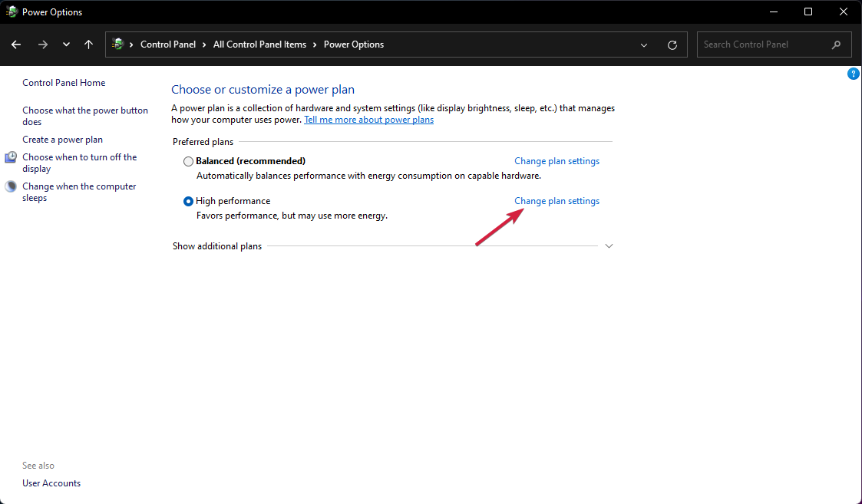Click the forward navigation arrow
This screenshot has height=504, width=862.
pyautogui.click(x=43, y=44)
